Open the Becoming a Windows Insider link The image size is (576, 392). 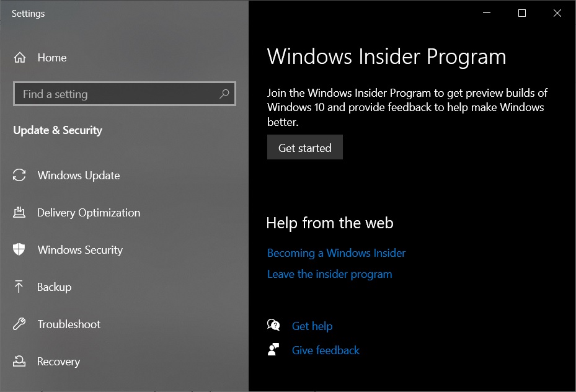pyautogui.click(x=336, y=253)
